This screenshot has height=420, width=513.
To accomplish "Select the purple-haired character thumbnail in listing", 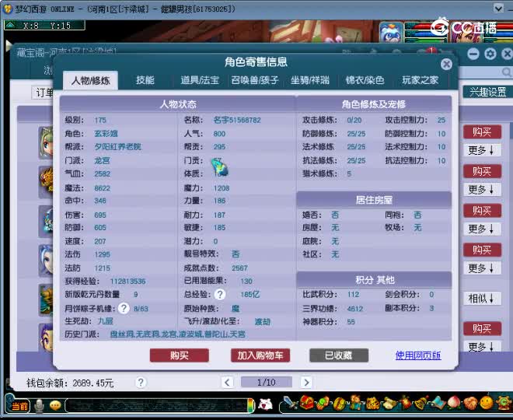I will pos(46,338).
